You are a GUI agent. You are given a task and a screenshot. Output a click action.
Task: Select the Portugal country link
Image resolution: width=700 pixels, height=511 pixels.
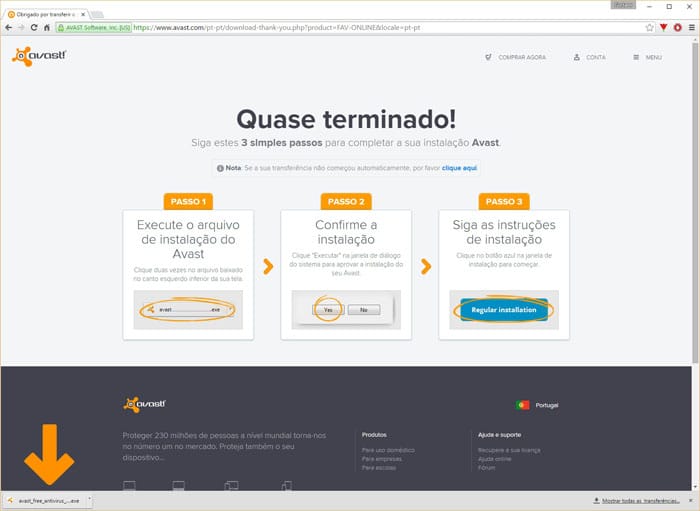pos(547,405)
